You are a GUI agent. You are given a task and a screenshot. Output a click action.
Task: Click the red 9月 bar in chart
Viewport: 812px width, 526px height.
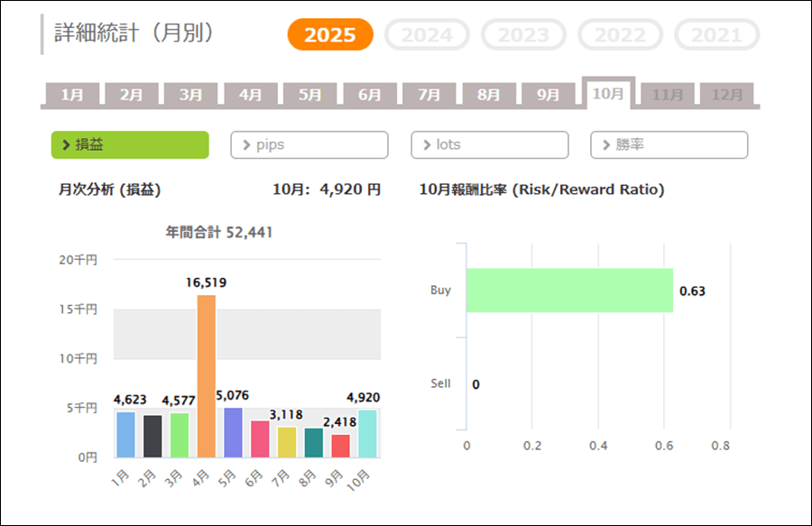click(340, 446)
